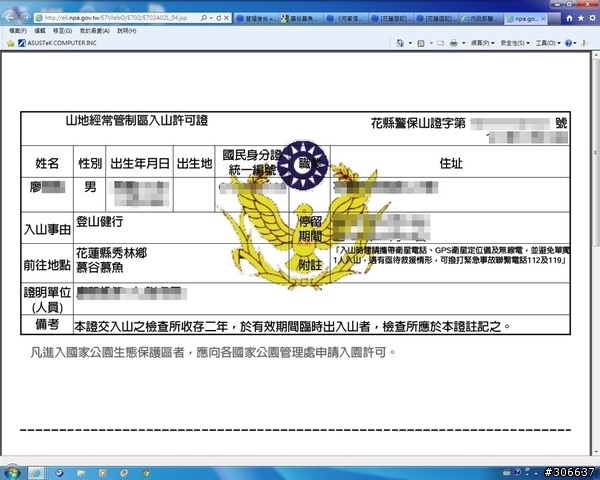Expand the Print dropdown arrow
The image size is (600, 480).
click(463, 43)
